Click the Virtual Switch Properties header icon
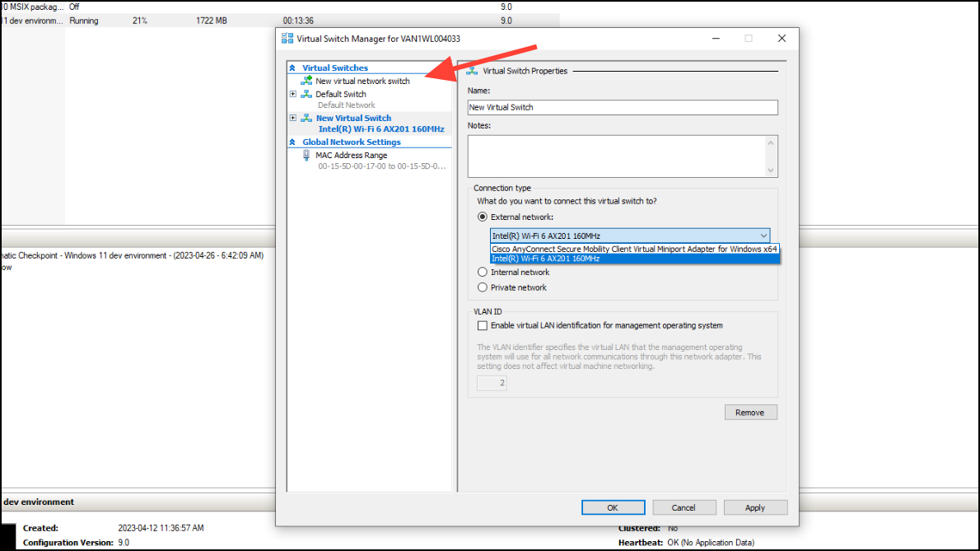 472,71
